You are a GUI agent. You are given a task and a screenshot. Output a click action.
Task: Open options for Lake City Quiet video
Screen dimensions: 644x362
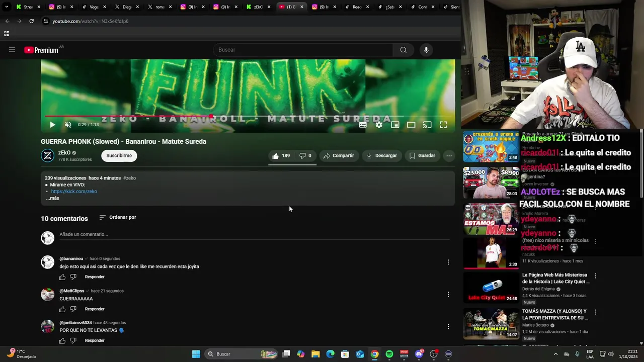click(x=595, y=276)
